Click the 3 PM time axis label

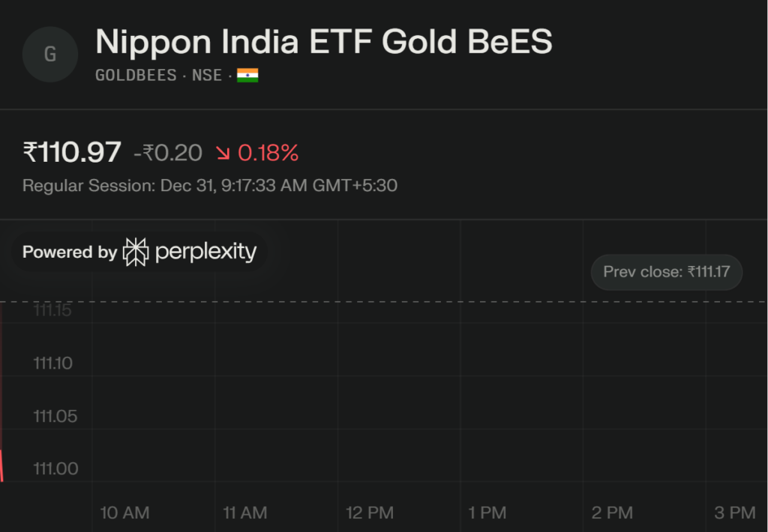(734, 513)
